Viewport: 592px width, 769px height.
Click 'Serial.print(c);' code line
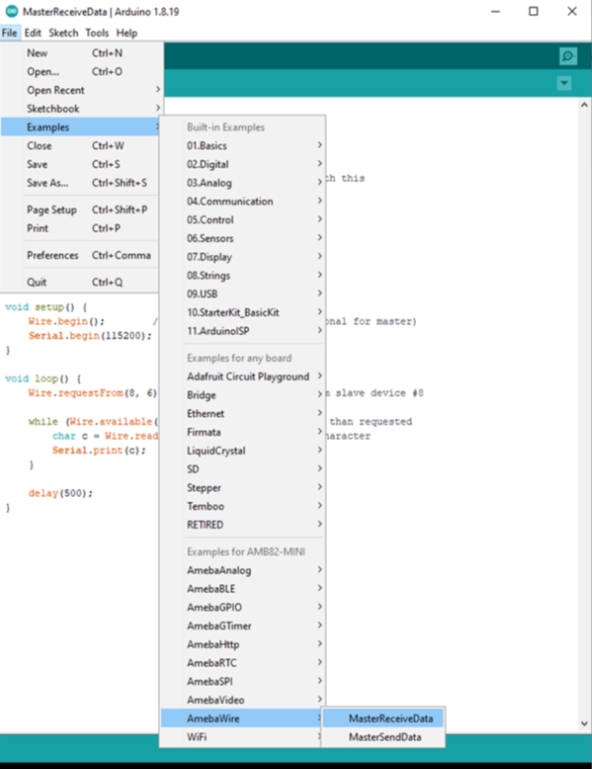coord(99,450)
